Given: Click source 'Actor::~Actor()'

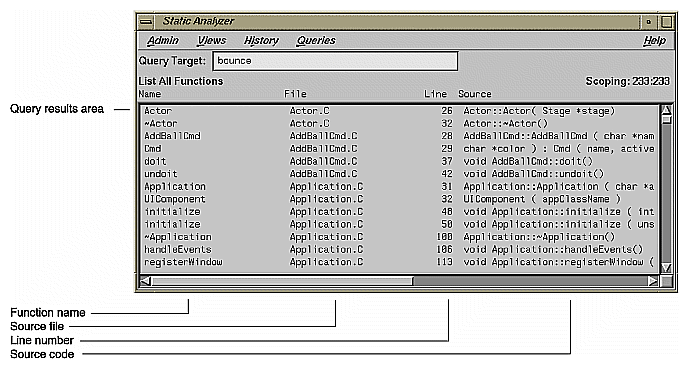Looking at the screenshot, I should point(506,123).
